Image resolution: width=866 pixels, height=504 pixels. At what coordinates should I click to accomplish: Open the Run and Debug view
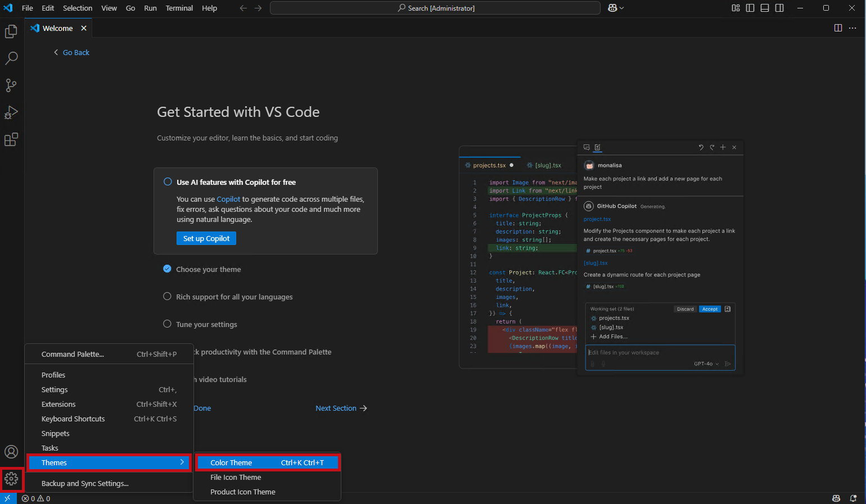pyautogui.click(x=11, y=112)
